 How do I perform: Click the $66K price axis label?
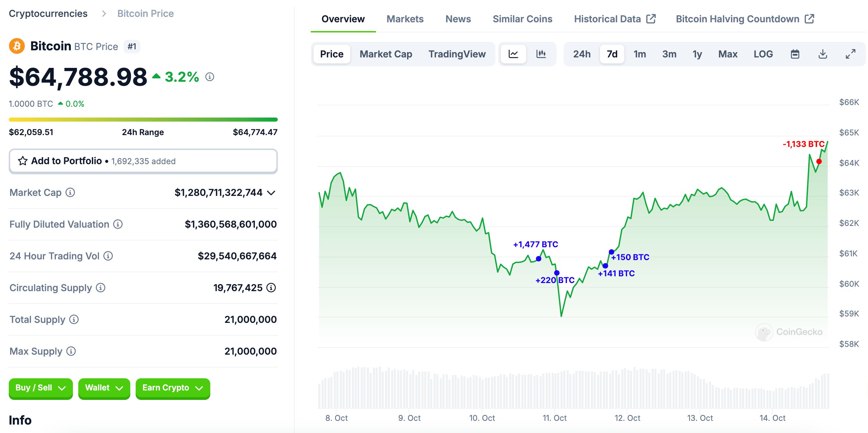click(x=849, y=102)
